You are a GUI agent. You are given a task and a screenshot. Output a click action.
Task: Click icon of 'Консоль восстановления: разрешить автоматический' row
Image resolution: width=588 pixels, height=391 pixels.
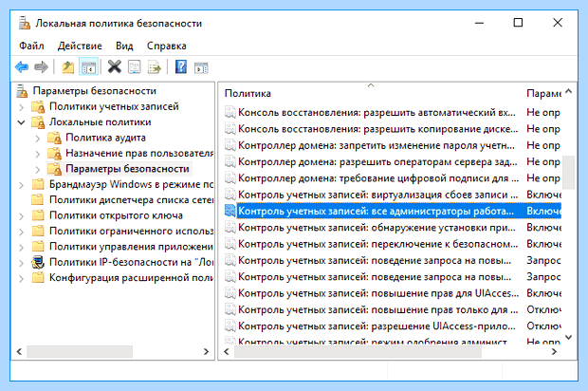tap(230, 112)
